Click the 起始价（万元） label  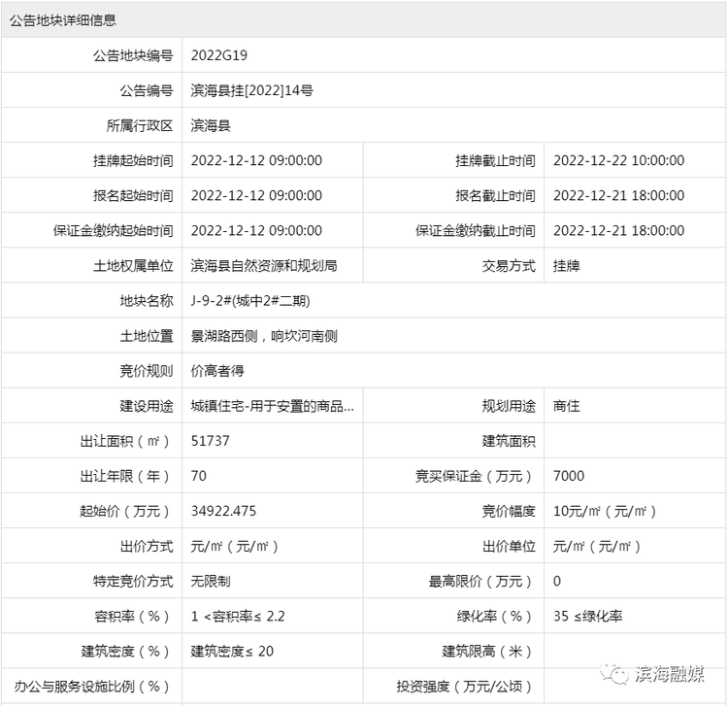pos(125,512)
